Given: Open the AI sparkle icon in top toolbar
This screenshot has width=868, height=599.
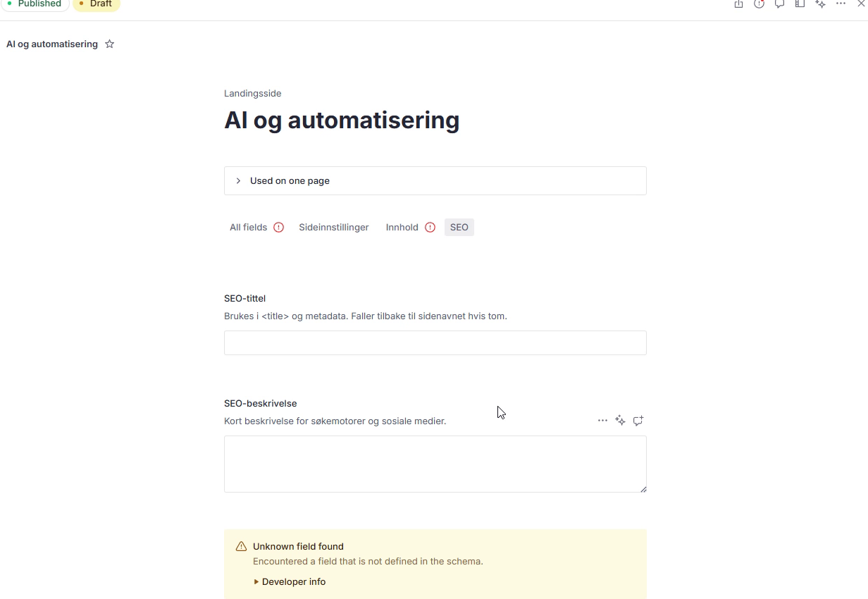Looking at the screenshot, I should [x=820, y=4].
